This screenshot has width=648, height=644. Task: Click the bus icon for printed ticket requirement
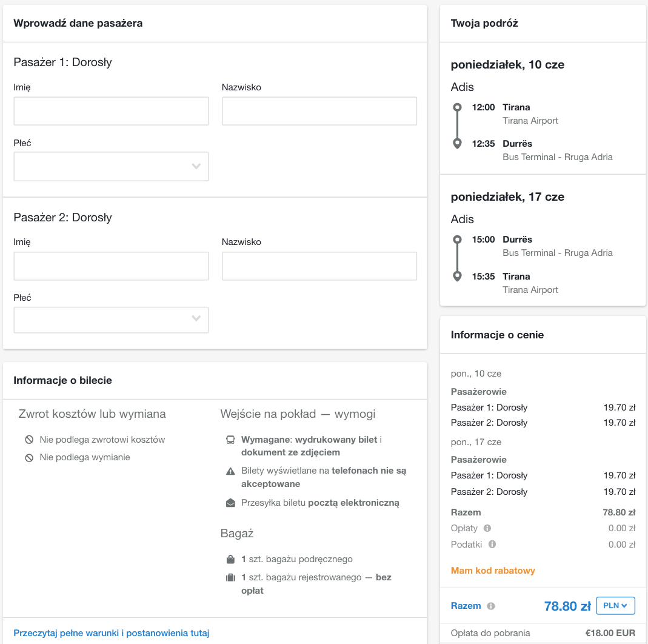[x=230, y=440]
